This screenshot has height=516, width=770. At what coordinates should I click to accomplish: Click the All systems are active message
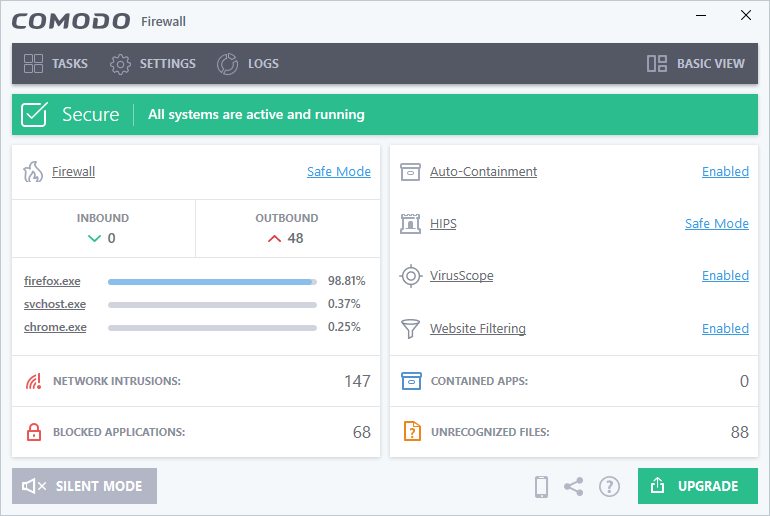tap(256, 114)
